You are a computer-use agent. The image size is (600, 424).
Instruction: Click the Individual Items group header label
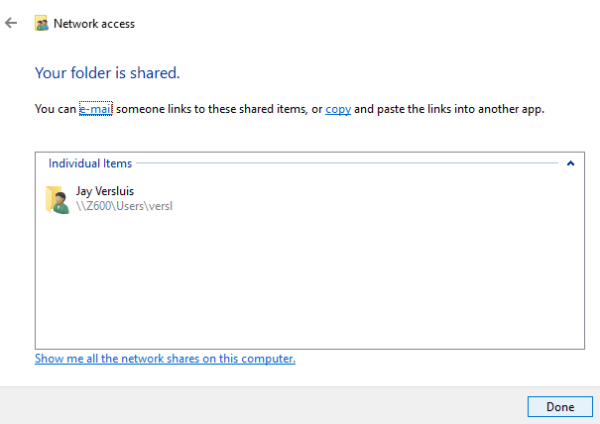point(90,163)
